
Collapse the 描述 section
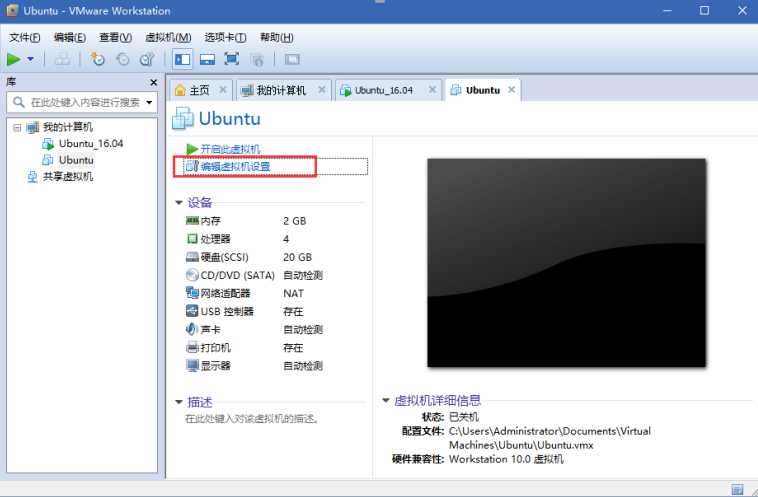(x=179, y=402)
